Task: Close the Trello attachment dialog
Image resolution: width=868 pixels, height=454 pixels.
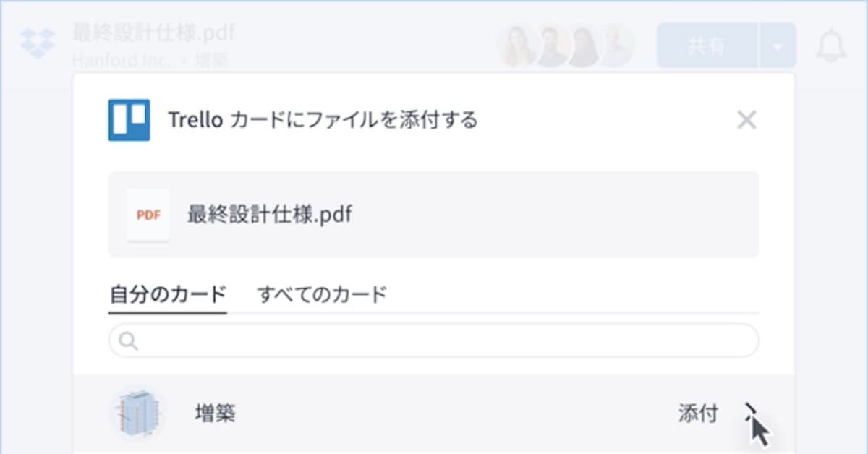Action: tap(746, 120)
